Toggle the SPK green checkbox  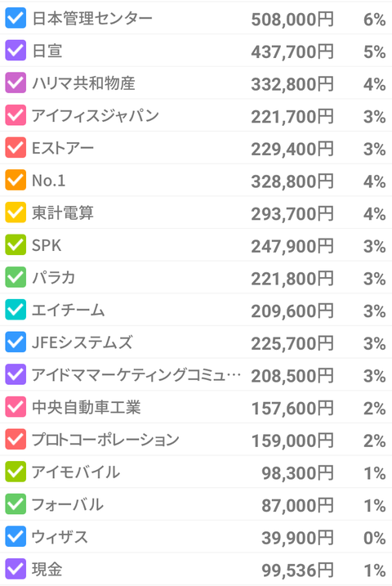tap(16, 245)
